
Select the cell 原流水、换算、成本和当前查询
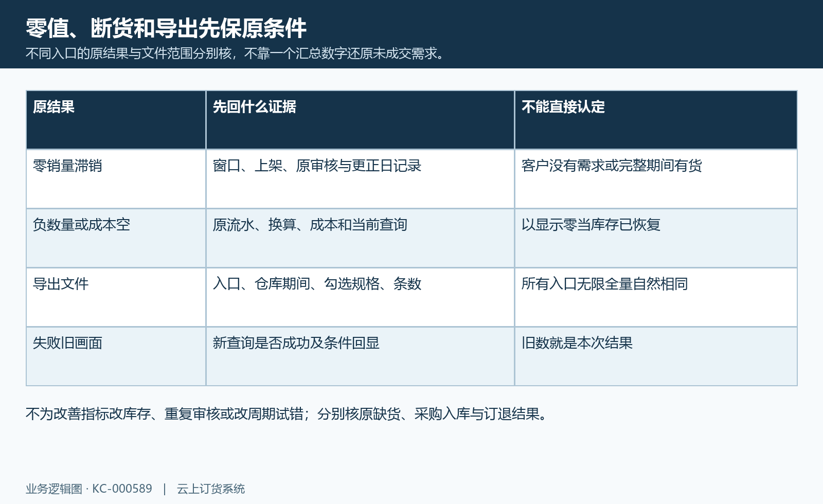click(x=360, y=238)
